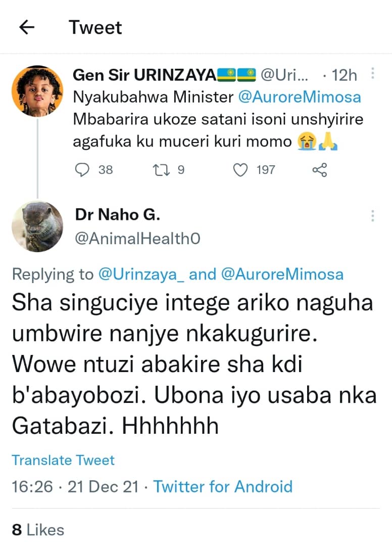
Task: Like the Gen Sir URINZAYA tweet
Action: click(242, 170)
